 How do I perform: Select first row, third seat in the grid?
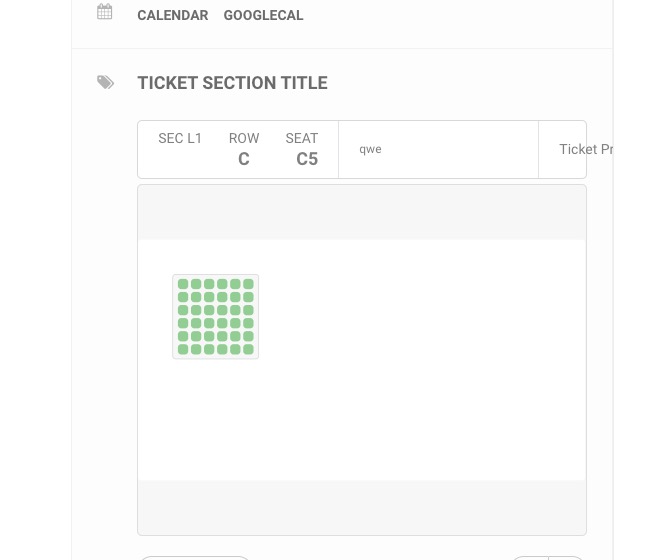[x=209, y=284]
